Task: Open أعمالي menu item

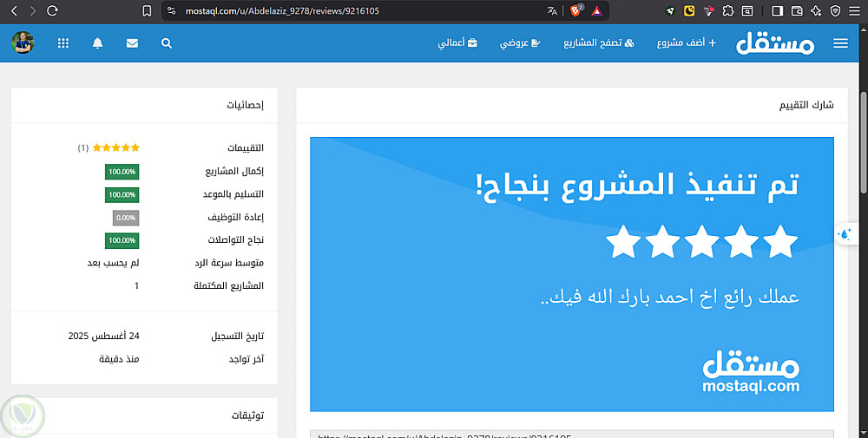Action: (x=457, y=42)
